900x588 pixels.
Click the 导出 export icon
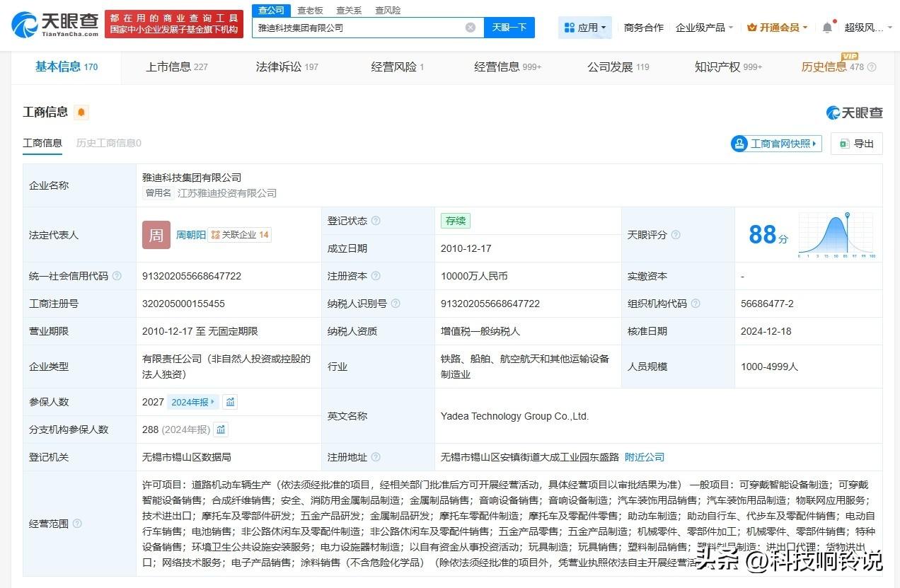click(843, 143)
